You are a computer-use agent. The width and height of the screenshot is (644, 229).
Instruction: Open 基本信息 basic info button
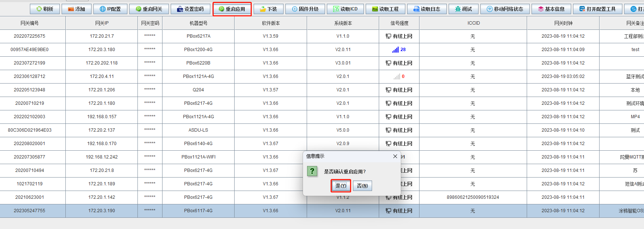pos(551,9)
